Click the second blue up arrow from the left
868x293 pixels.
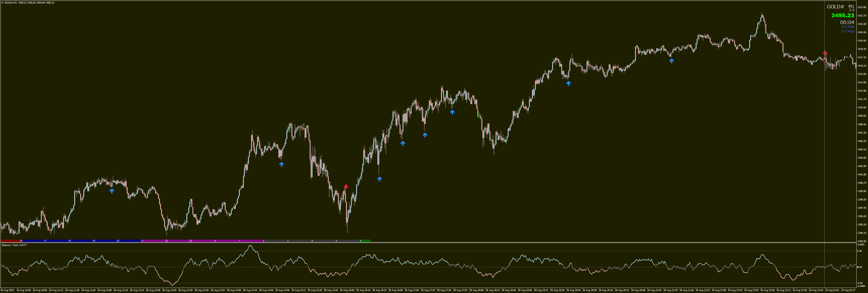pyautogui.click(x=281, y=164)
